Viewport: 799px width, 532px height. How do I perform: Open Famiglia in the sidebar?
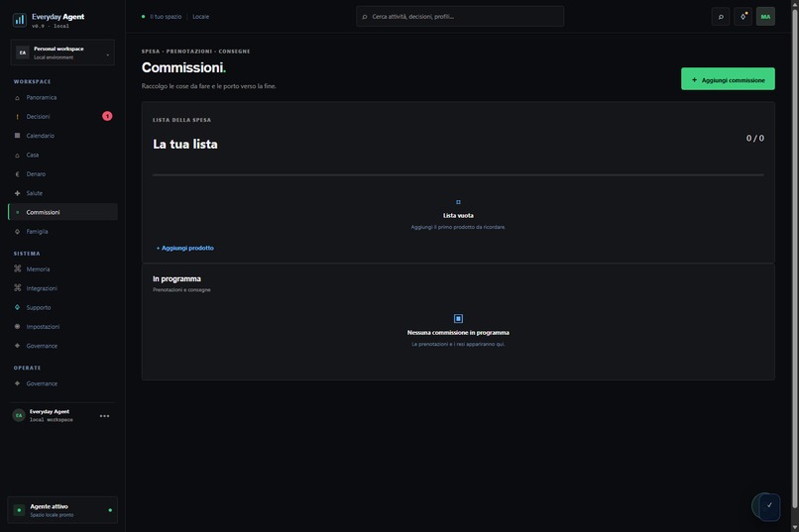tap(62, 232)
